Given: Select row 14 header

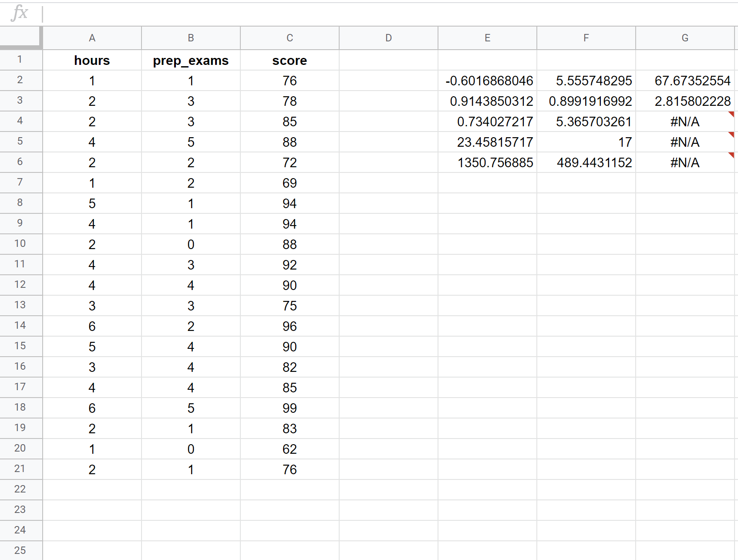Looking at the screenshot, I should pyautogui.click(x=21, y=326).
